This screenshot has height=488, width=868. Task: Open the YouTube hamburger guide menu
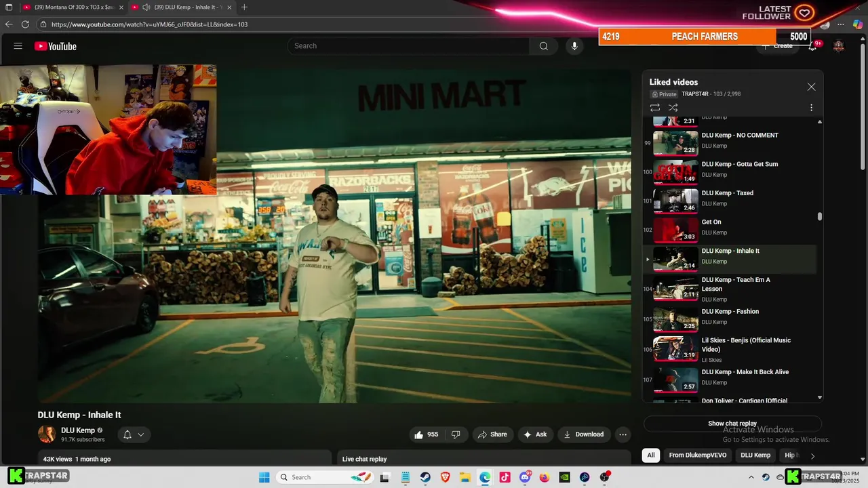18,46
